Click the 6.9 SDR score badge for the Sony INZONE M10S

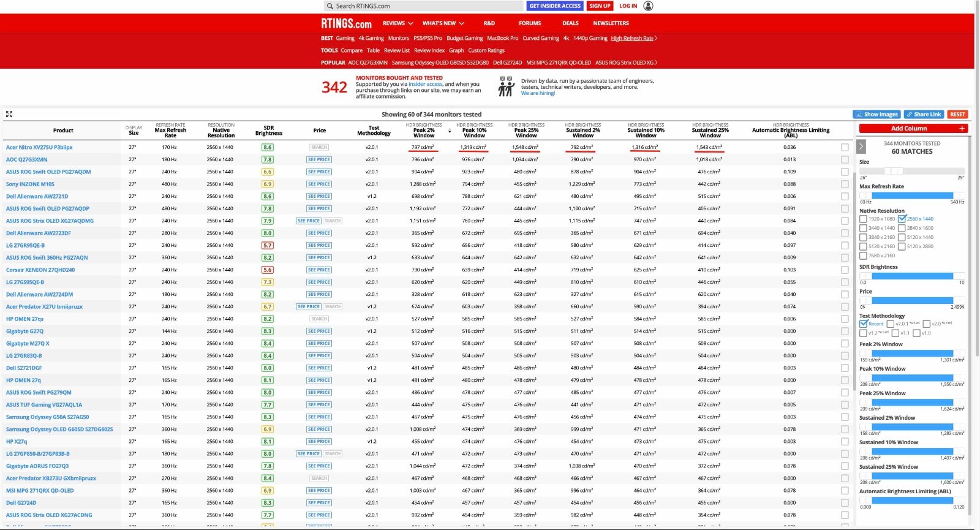(268, 184)
